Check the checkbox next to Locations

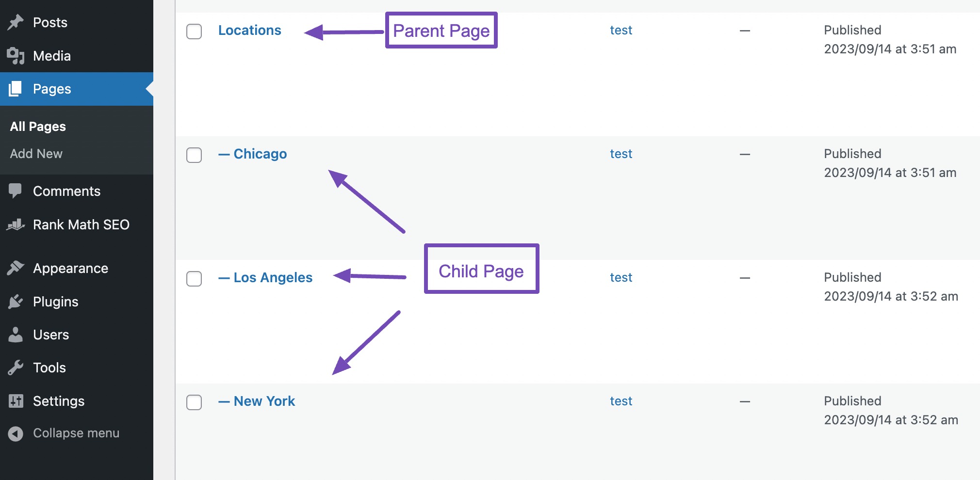194,32
